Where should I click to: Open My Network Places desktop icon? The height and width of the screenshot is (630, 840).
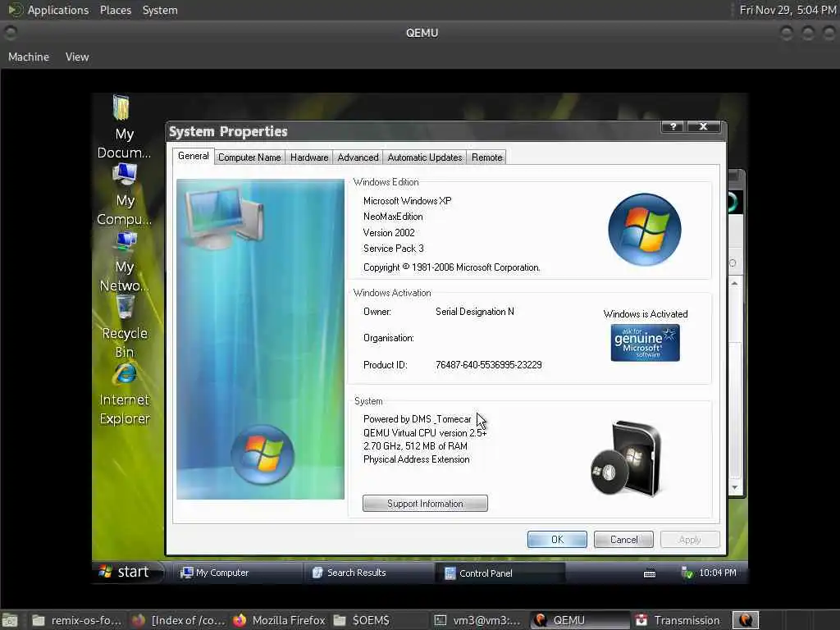[x=125, y=262]
